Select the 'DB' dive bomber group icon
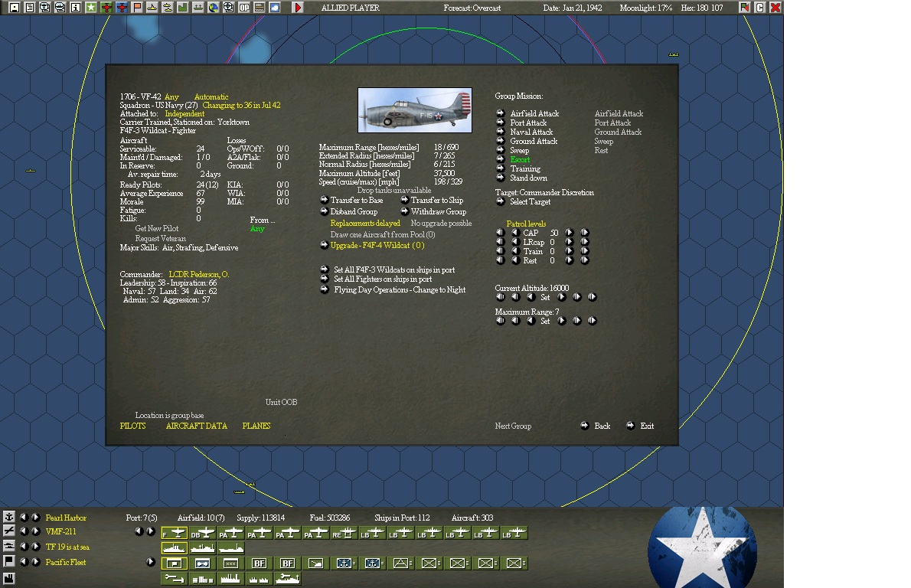Viewport: 911px width, 588px height. tap(202, 533)
